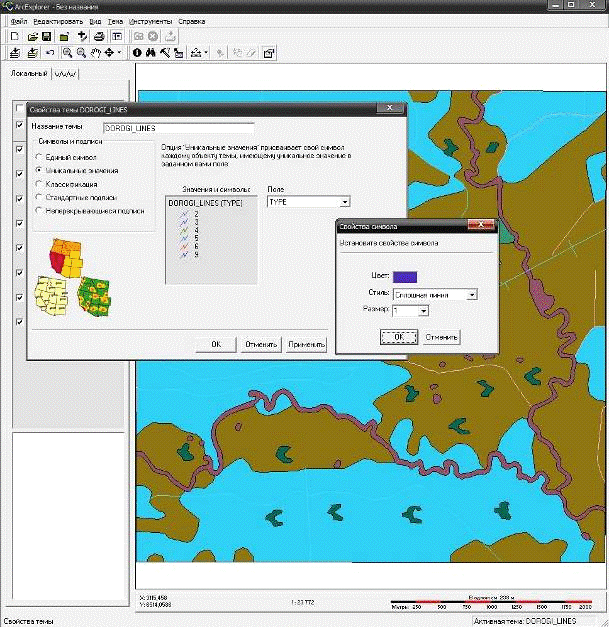The height and width of the screenshot is (627, 609).
Task: Click the Zoom In magnifier tool
Action: pos(66,52)
